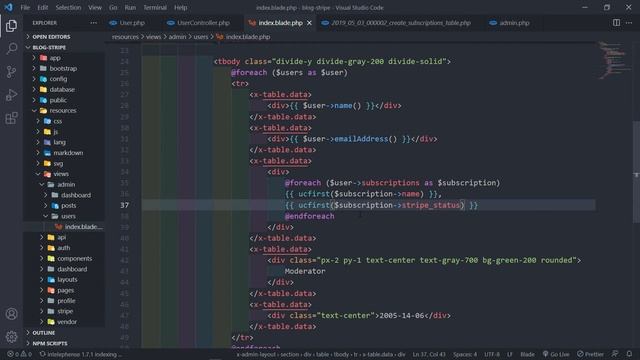
Task: Click the resources breadcrumb segment
Action: (125, 37)
